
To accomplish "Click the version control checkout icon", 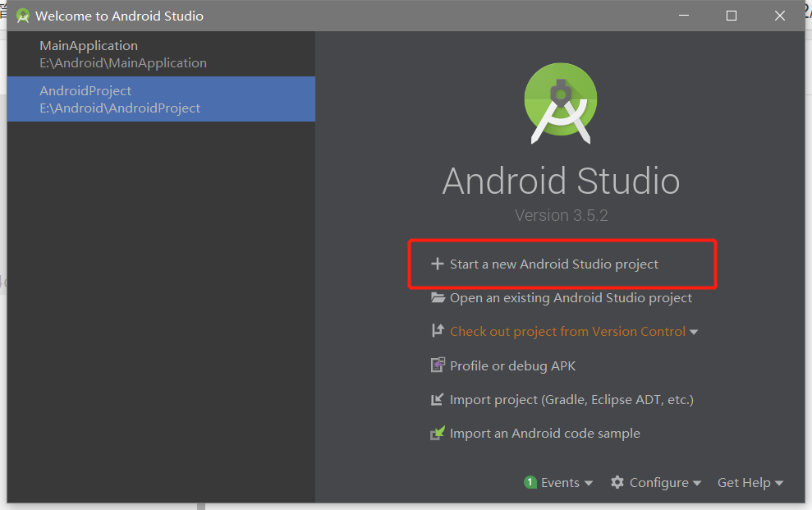I will [438, 330].
